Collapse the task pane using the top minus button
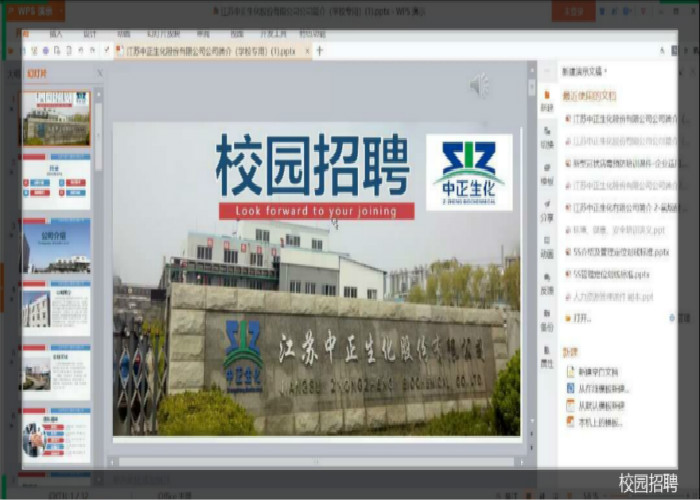700x500 pixels. [x=547, y=71]
